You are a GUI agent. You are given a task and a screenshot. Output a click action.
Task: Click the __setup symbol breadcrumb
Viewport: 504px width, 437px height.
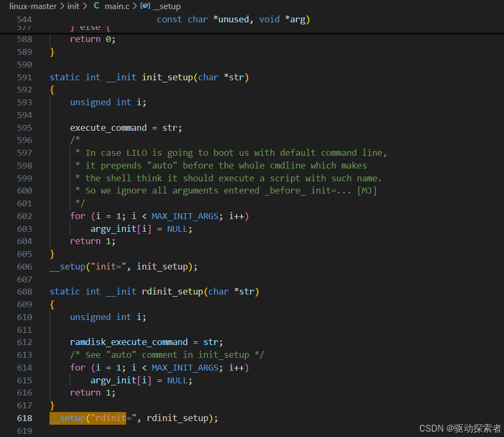[x=167, y=6]
